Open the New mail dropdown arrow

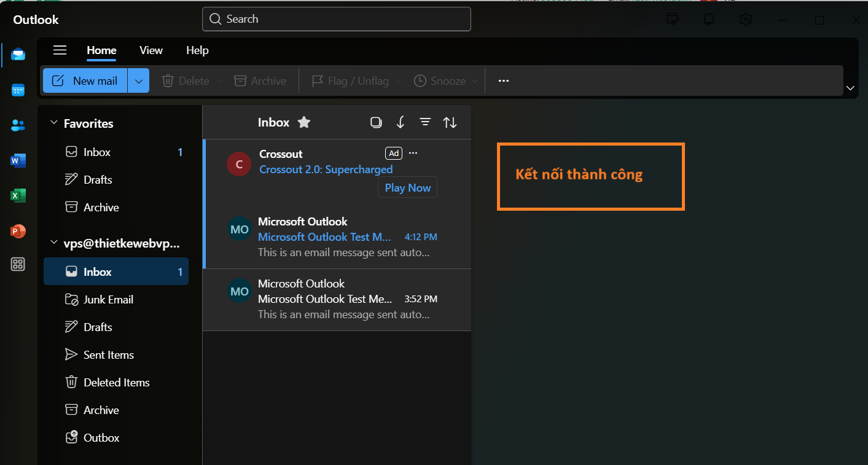click(x=139, y=80)
